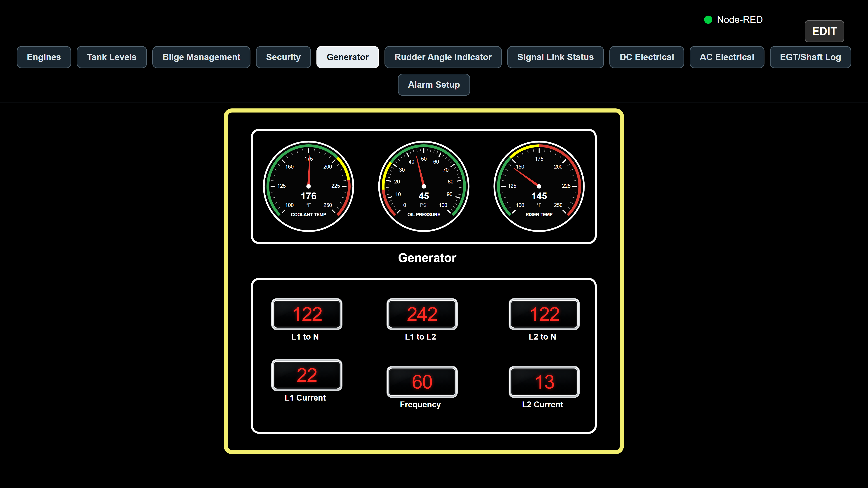Switch to the Tank Levels tab
Screen dimensions: 868x488
pos(111,57)
